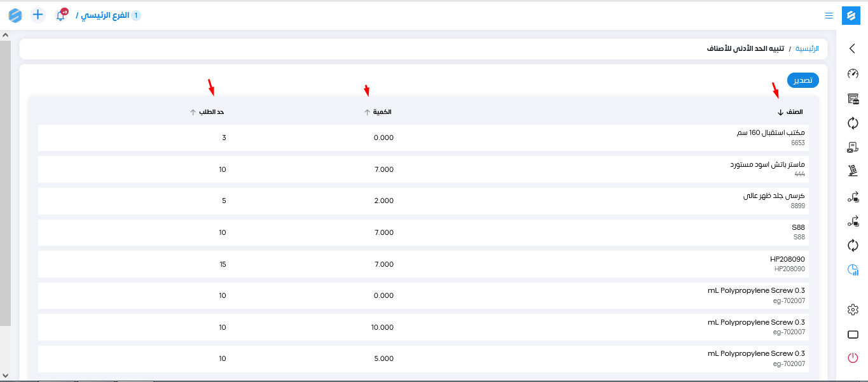Sort table by الكمية column header
The width and height of the screenshot is (868, 382).
tap(381, 112)
